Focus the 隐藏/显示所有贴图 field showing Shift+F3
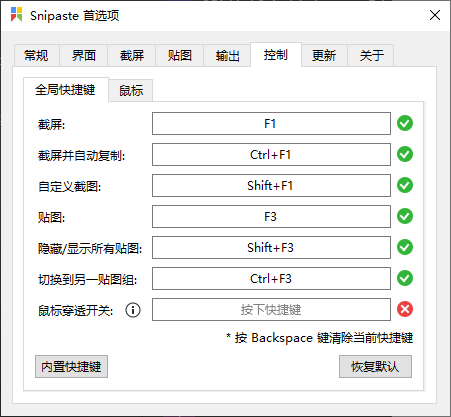451x417 pixels. tap(271, 248)
